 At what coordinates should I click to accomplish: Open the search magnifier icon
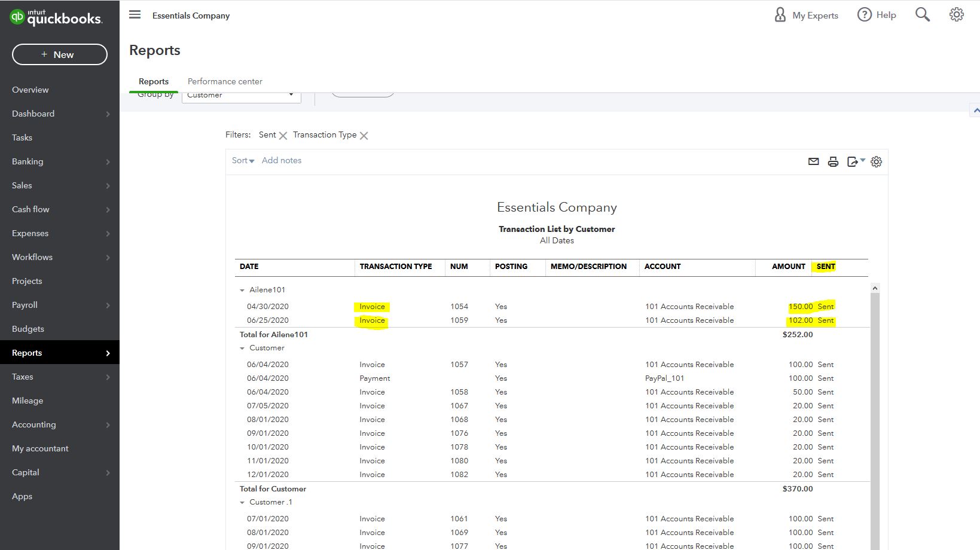pyautogui.click(x=923, y=15)
